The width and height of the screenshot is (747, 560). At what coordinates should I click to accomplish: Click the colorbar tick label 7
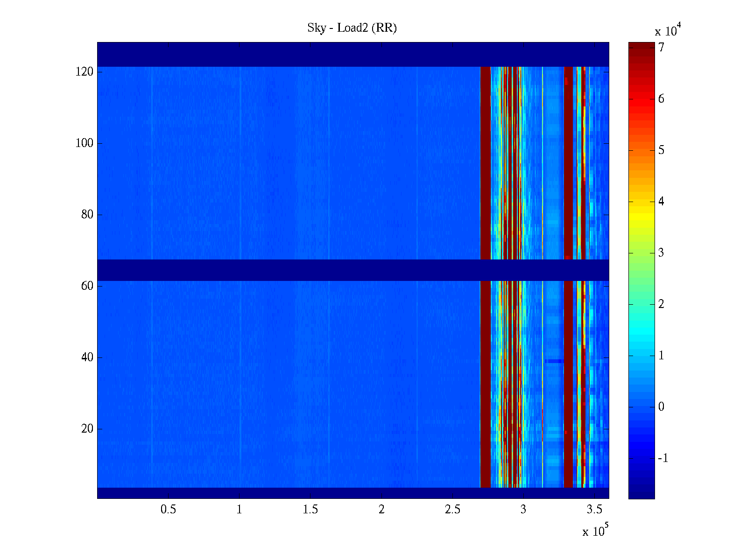(661, 48)
